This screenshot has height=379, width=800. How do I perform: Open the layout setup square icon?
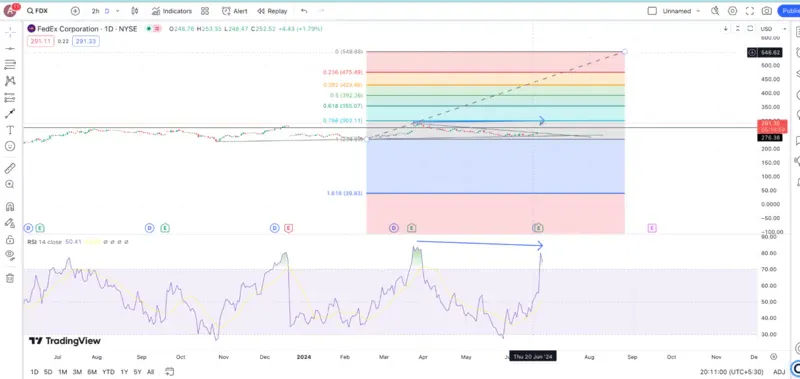[652, 11]
